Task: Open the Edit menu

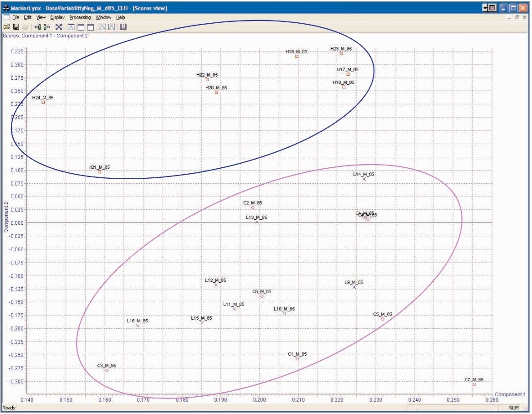Action: pyautogui.click(x=27, y=17)
